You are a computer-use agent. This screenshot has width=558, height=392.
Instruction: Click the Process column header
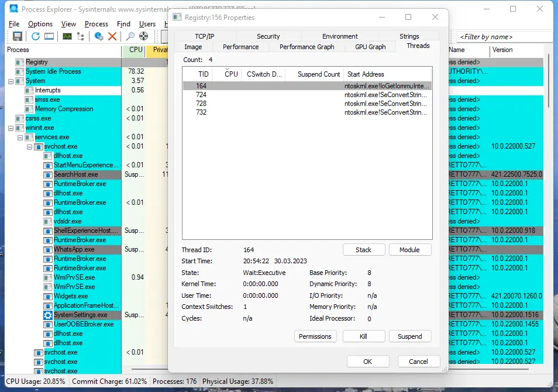[64, 50]
